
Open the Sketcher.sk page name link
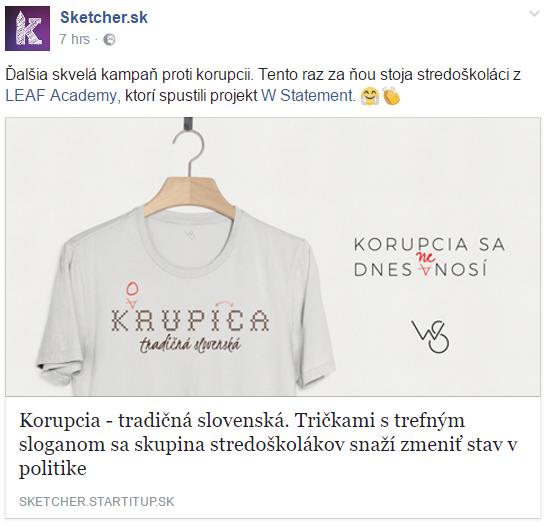tap(104, 17)
